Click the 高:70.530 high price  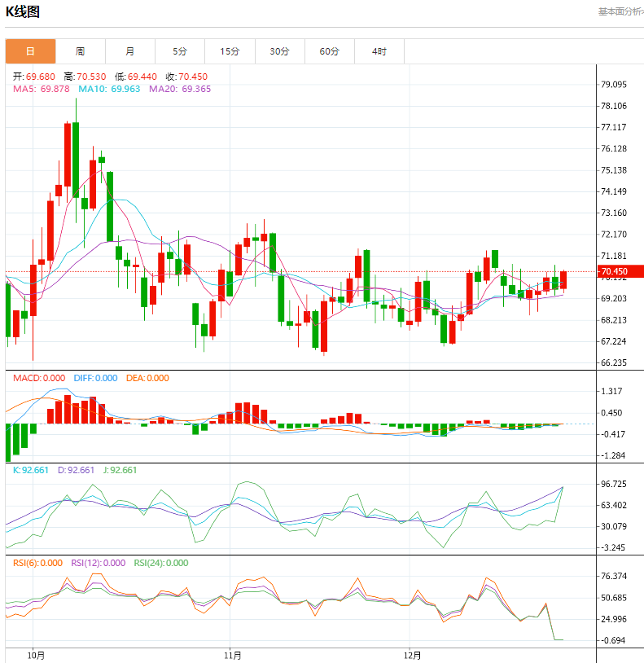(x=85, y=77)
